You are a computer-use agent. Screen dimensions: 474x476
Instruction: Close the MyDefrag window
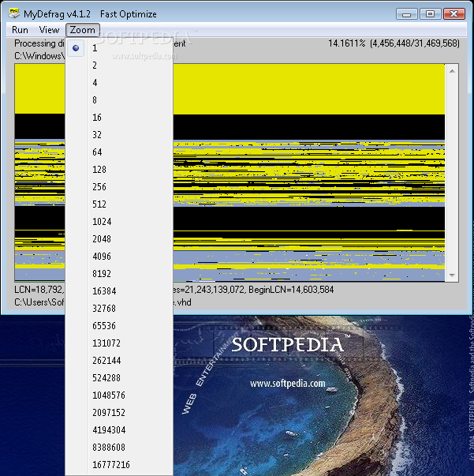click(454, 14)
